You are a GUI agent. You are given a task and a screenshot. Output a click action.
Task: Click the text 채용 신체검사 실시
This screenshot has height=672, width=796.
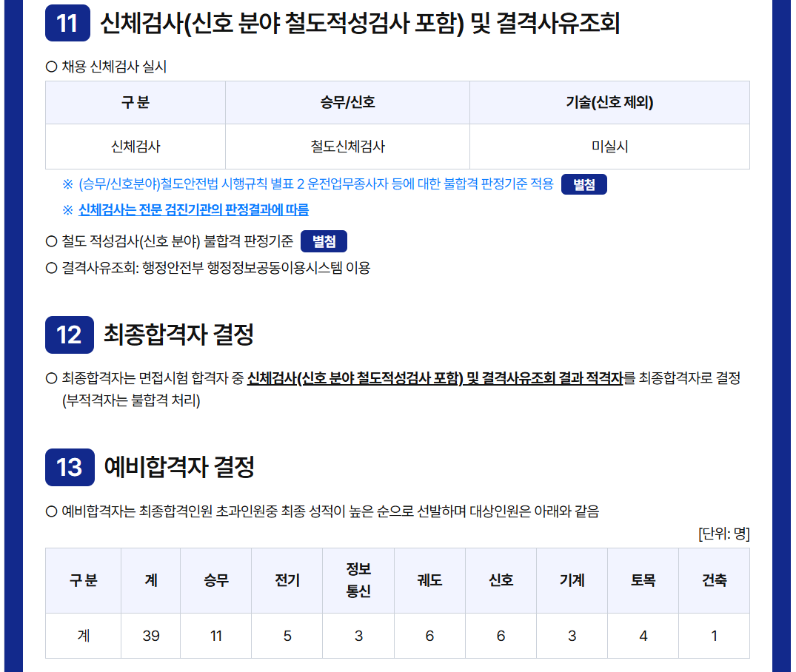[114, 67]
